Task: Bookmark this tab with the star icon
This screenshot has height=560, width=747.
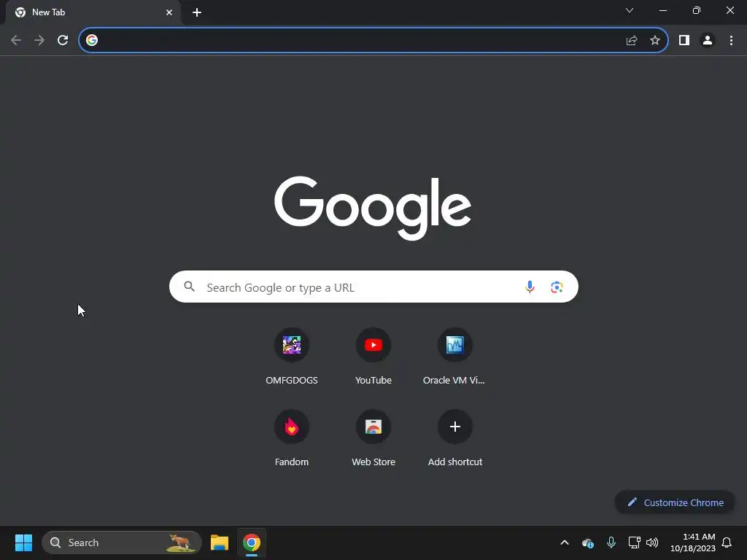Action: pyautogui.click(x=655, y=41)
